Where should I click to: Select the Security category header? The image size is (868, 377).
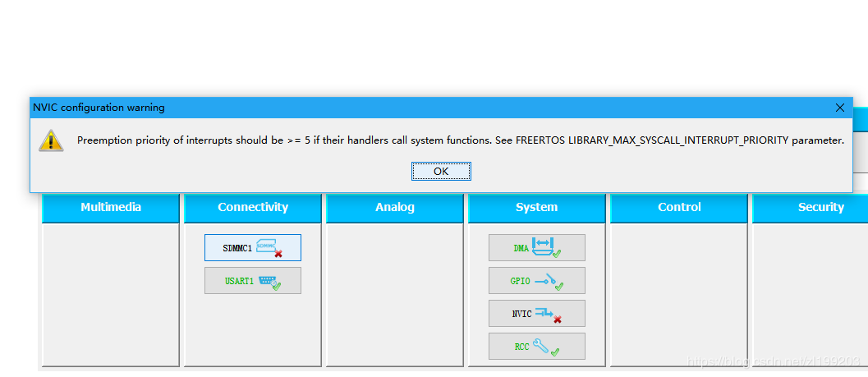click(810, 208)
